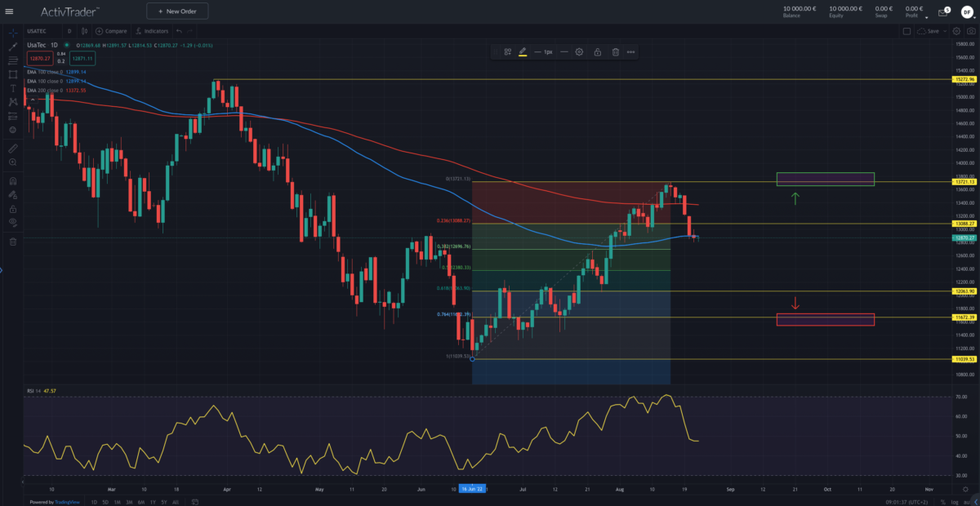Select the text annotation tool
Image resolution: width=980 pixels, height=506 pixels.
[13, 88]
